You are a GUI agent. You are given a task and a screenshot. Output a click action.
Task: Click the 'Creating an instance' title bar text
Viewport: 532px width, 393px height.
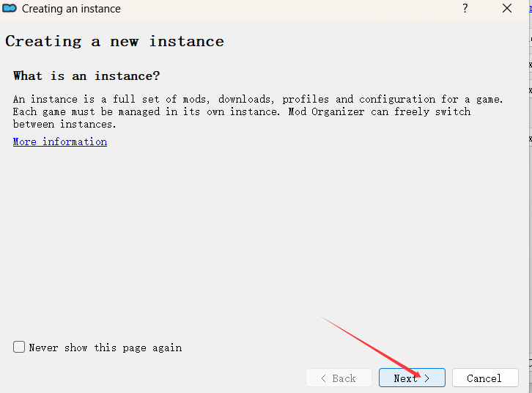coord(71,9)
